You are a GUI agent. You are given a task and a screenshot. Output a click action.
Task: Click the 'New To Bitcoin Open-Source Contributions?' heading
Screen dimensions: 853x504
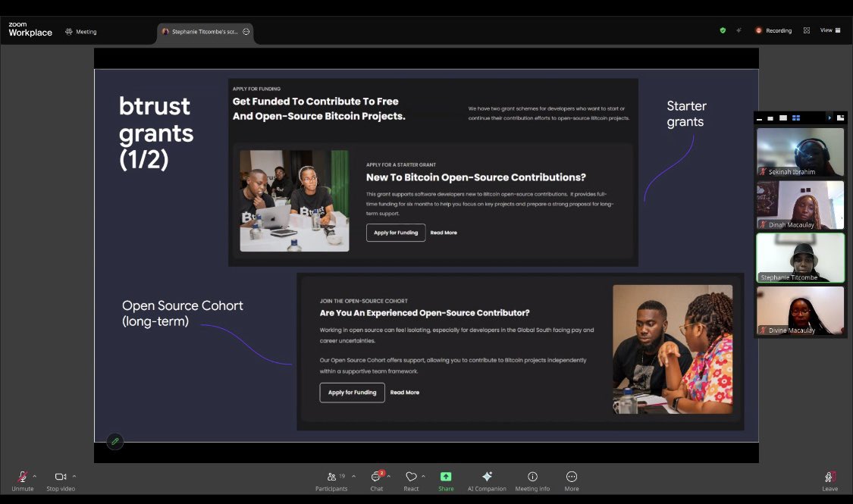476,177
